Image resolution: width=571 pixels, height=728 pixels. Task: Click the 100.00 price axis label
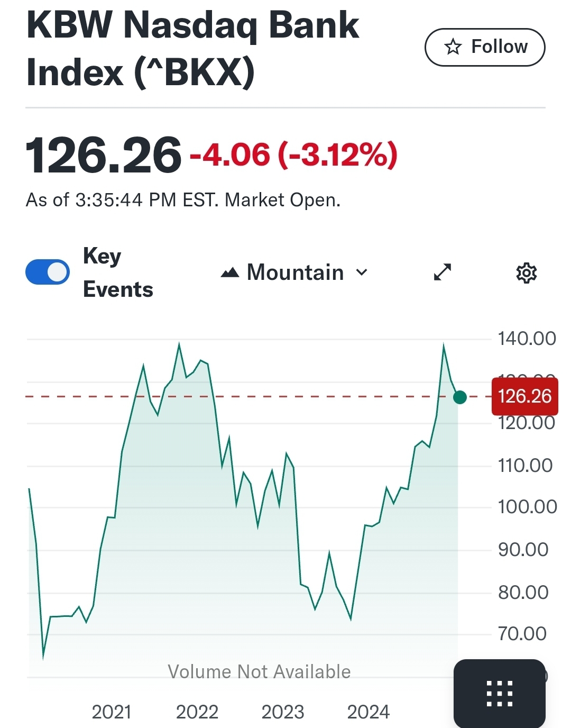(x=527, y=507)
